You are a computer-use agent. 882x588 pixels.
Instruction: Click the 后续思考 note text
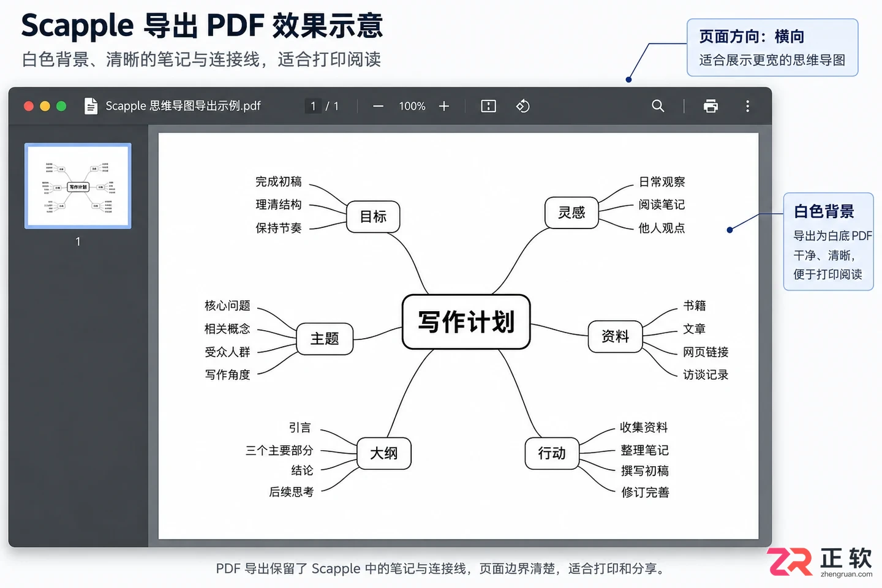[x=292, y=492]
